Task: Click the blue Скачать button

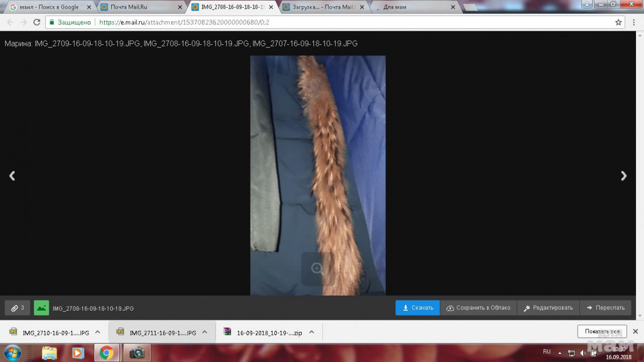Action: pyautogui.click(x=418, y=308)
